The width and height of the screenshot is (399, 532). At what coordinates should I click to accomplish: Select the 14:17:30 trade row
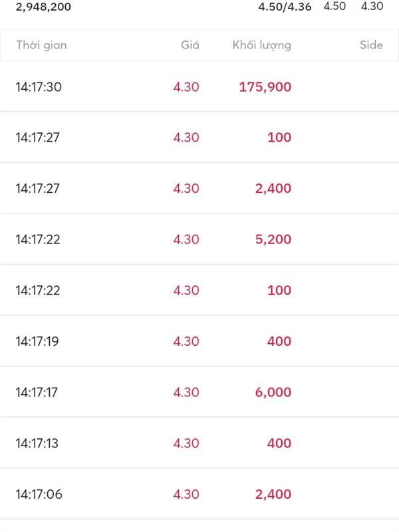pos(199,87)
